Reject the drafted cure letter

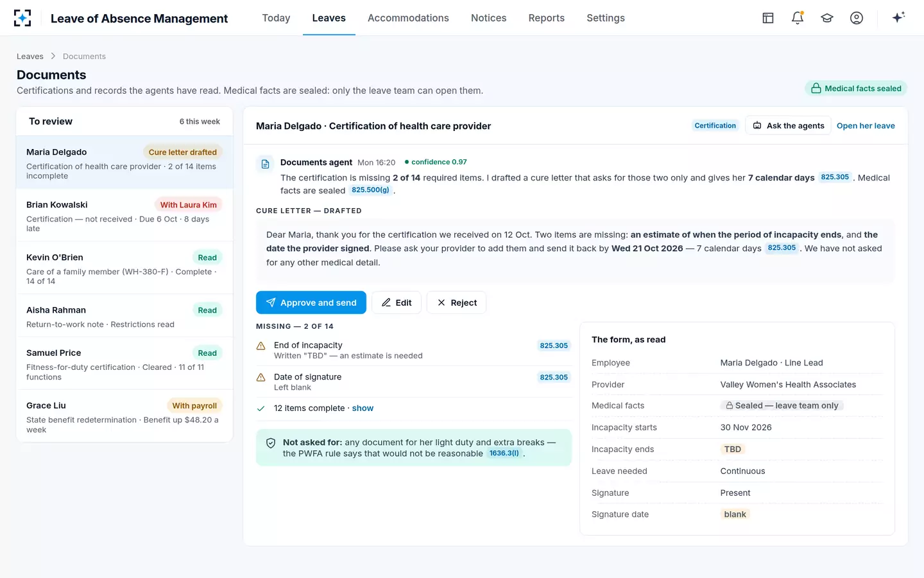coord(456,302)
